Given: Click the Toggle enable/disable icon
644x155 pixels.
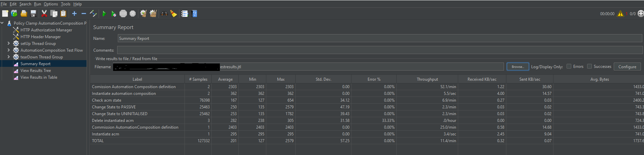Looking at the screenshot, I should [x=93, y=14].
